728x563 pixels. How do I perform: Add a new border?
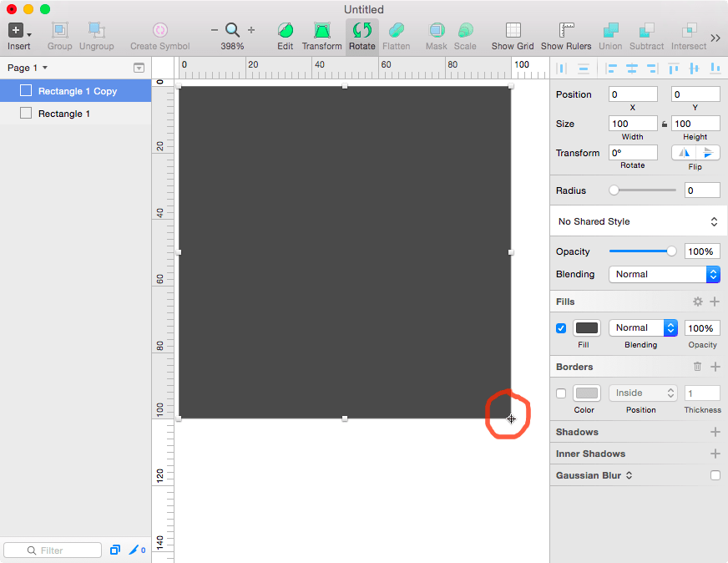tap(715, 367)
